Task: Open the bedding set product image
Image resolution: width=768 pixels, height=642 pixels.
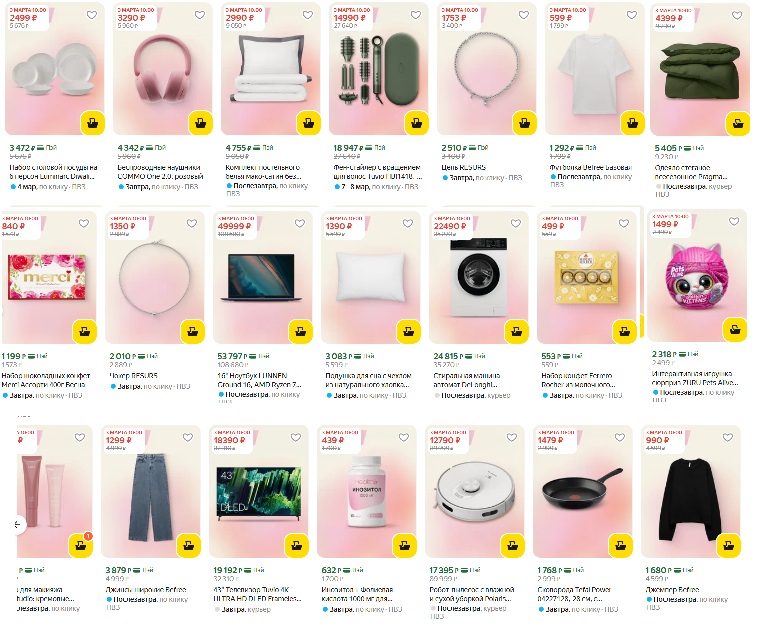Action: [x=271, y=69]
